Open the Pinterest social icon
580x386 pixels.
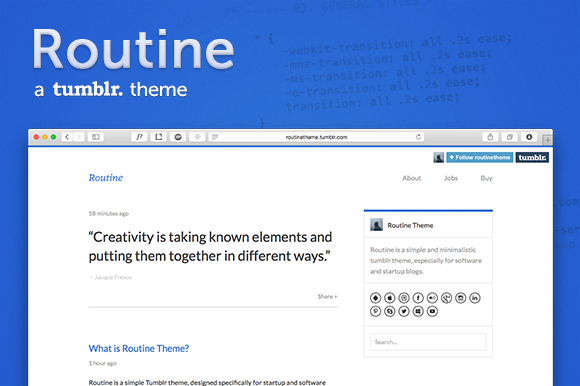coord(375,311)
